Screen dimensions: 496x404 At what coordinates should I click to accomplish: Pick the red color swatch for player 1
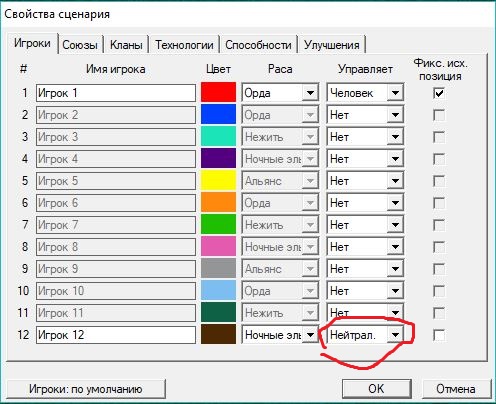pyautogui.click(x=218, y=92)
